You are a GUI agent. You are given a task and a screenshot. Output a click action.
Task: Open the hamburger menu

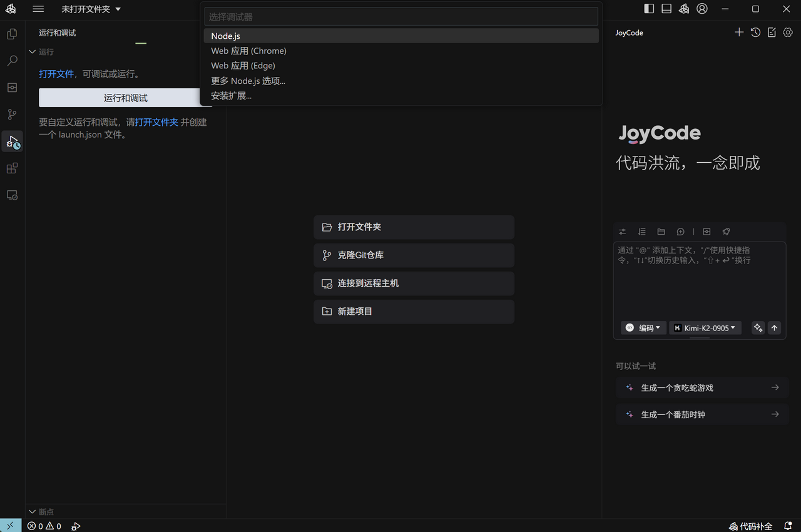coord(38,9)
